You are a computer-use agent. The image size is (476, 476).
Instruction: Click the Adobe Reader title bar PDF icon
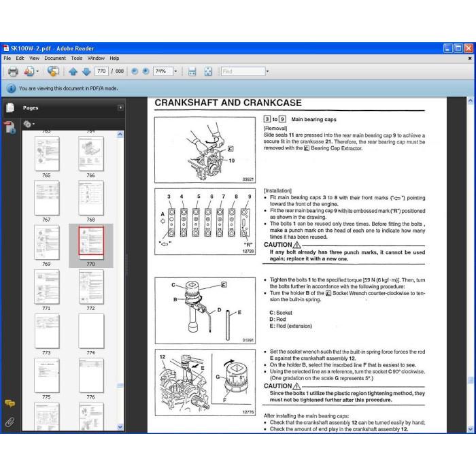tap(6, 48)
